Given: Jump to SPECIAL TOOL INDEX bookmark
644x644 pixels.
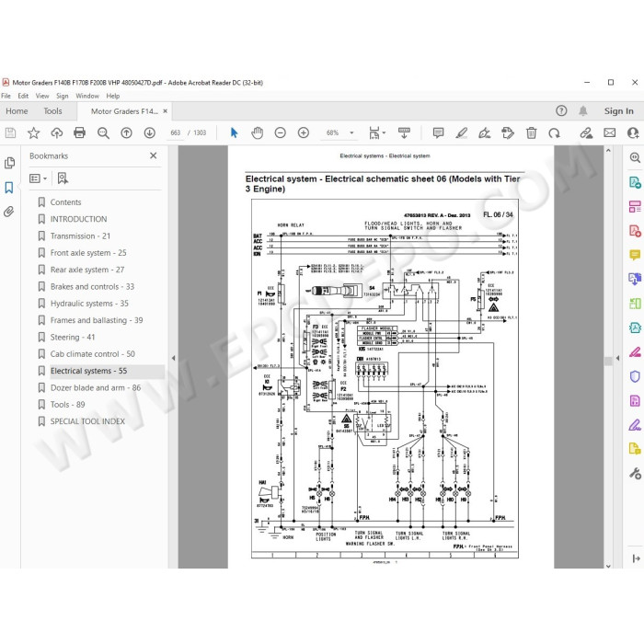Looking at the screenshot, I should 87,421.
